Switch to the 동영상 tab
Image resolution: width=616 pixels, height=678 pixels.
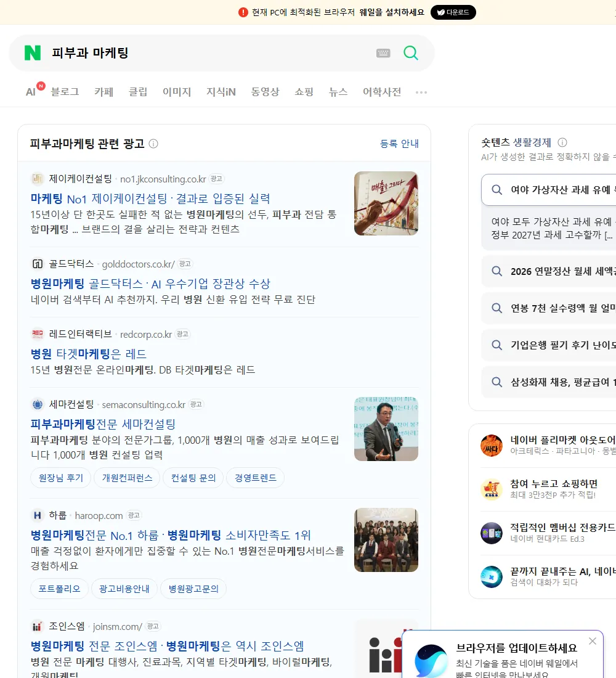[265, 92]
